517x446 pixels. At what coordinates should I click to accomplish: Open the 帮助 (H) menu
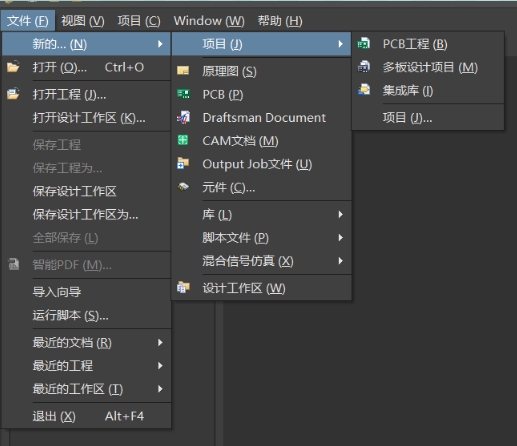[280, 21]
